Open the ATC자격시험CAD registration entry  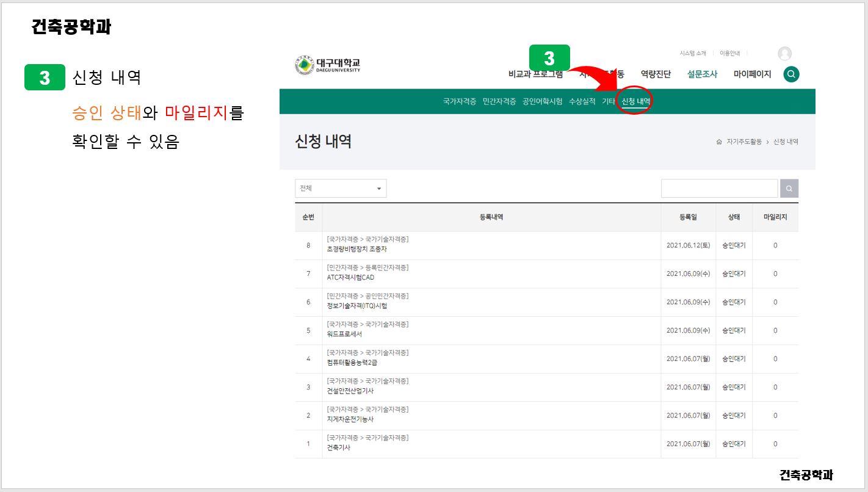tap(350, 277)
